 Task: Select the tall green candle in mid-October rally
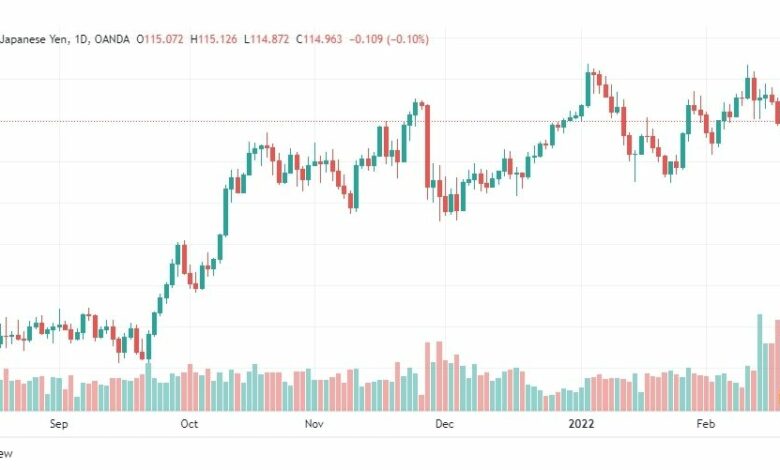click(226, 212)
